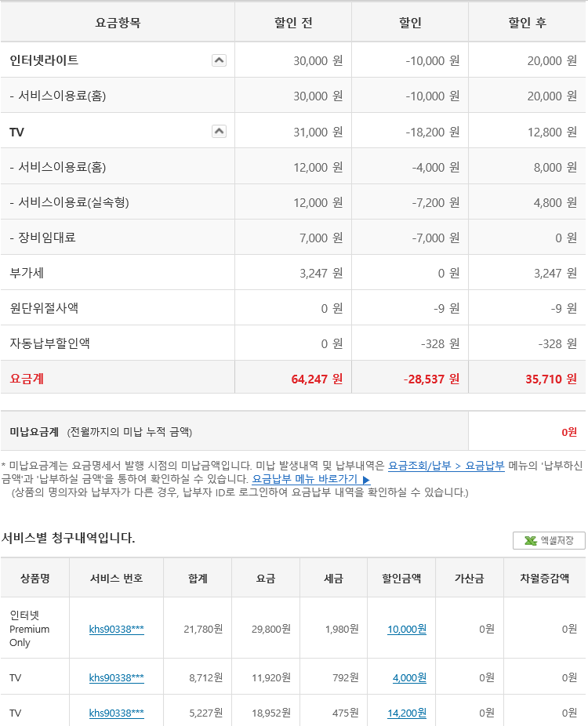View the 10,000원 discount details
Screen dimensions: 588x726
tap(407, 629)
